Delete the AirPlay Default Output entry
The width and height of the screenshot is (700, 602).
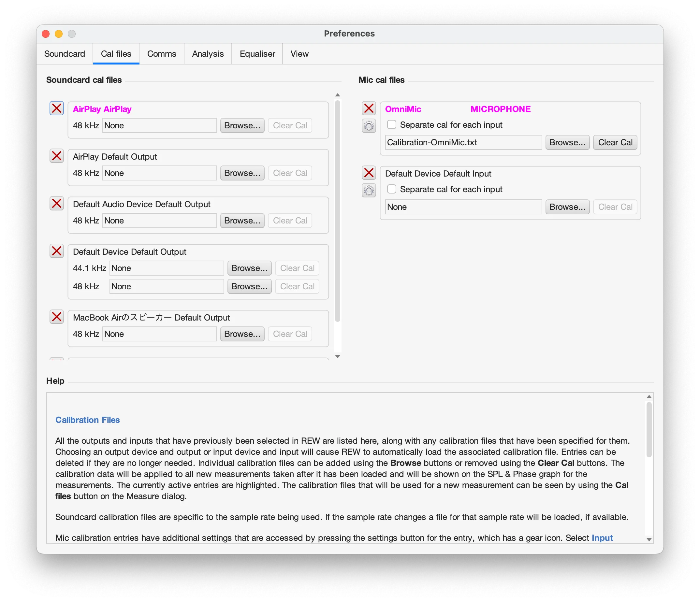click(x=56, y=156)
